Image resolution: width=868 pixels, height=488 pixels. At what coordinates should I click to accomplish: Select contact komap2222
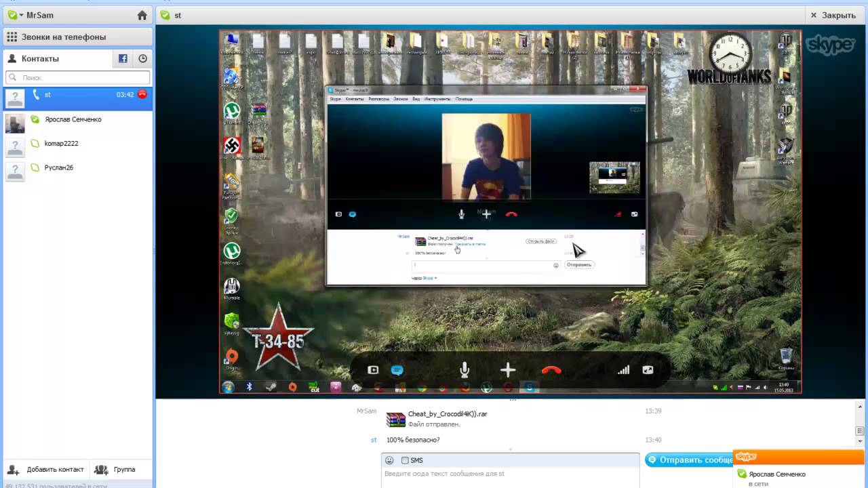click(77, 146)
